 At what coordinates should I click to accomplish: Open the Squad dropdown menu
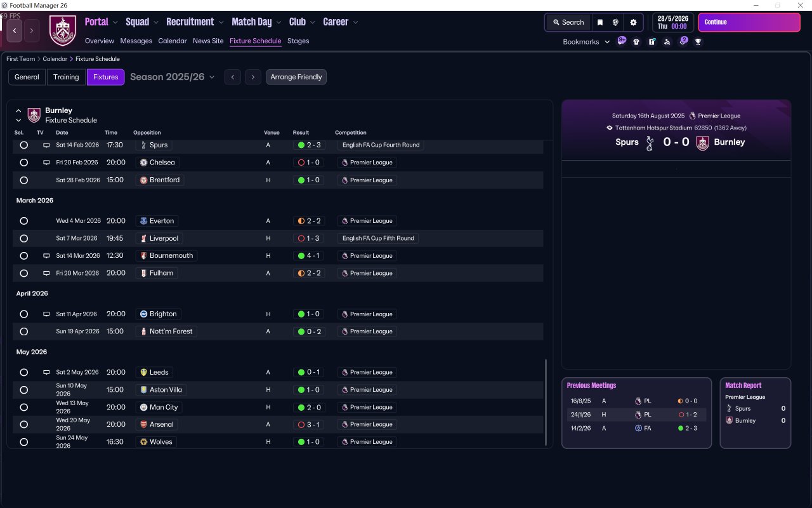click(142, 22)
